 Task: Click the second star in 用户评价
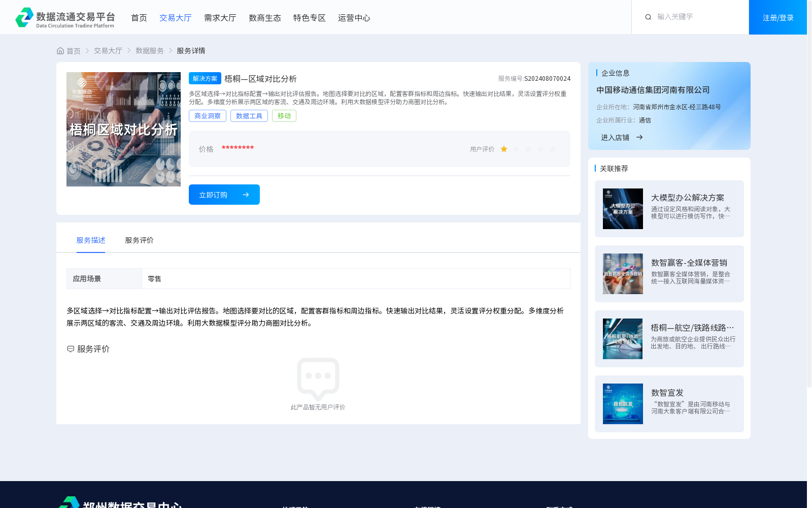pos(516,149)
